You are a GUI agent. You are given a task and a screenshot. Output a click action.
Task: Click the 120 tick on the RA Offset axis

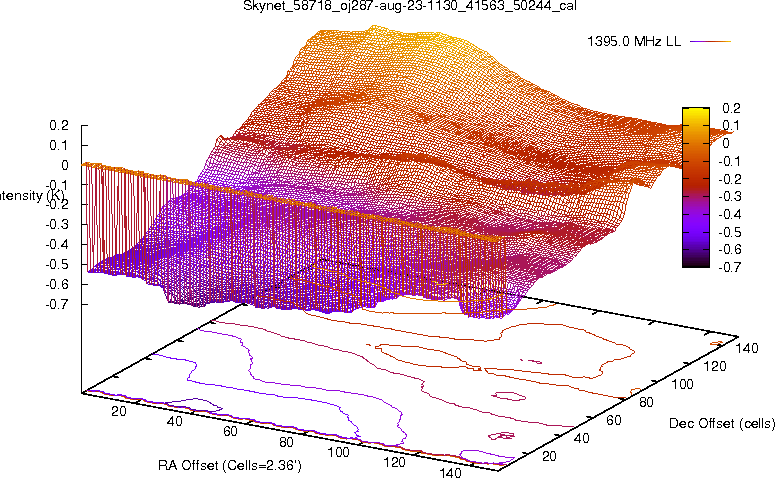[x=394, y=462]
